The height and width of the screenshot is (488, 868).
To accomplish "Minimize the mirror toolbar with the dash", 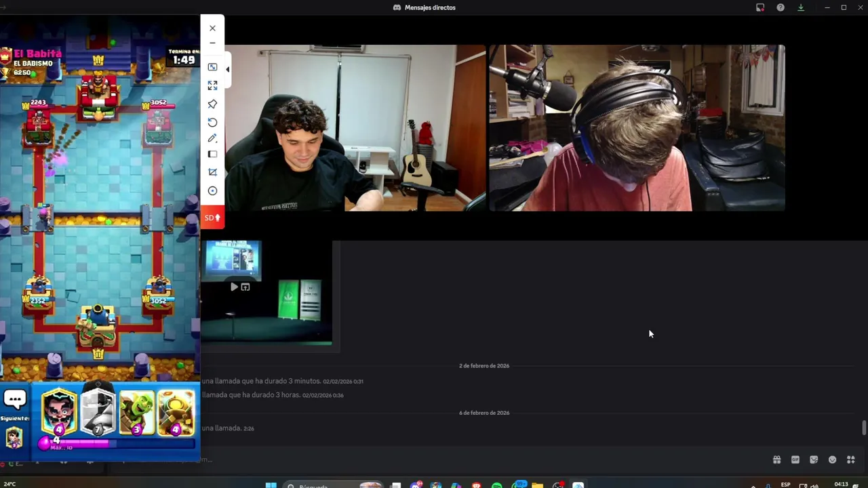I will [212, 43].
